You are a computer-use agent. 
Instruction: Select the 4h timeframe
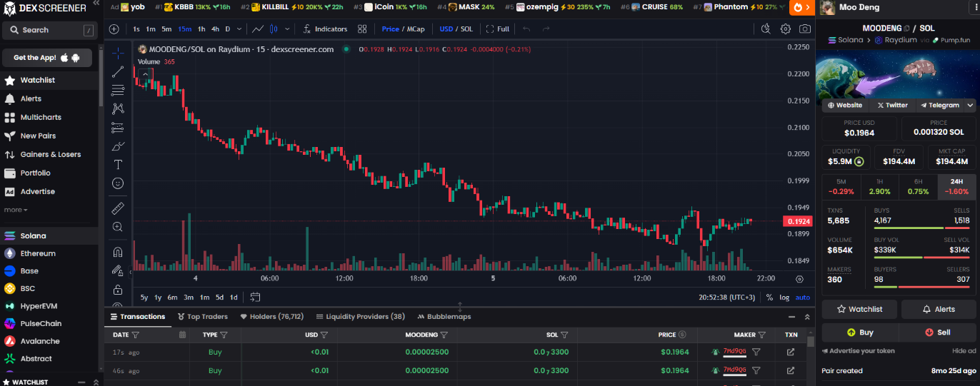(215, 29)
